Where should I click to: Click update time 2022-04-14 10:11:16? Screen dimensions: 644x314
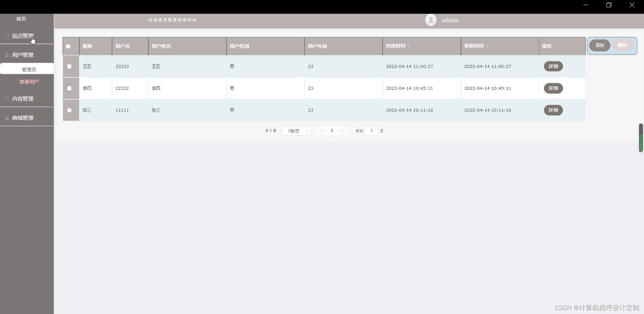[488, 110]
